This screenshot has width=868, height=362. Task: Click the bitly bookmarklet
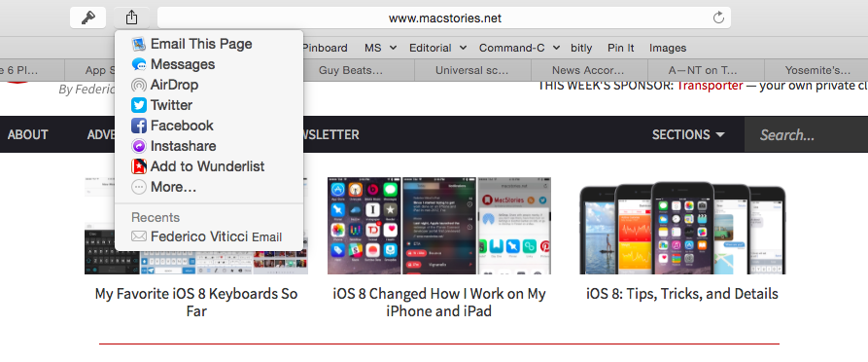581,49
